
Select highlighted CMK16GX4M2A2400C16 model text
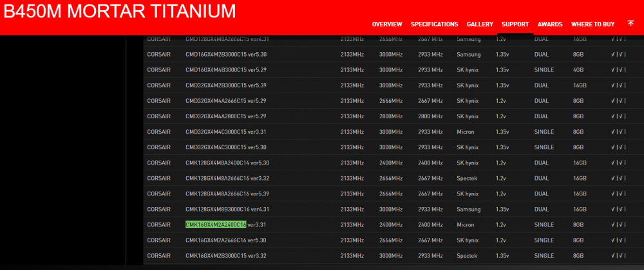coord(216,224)
